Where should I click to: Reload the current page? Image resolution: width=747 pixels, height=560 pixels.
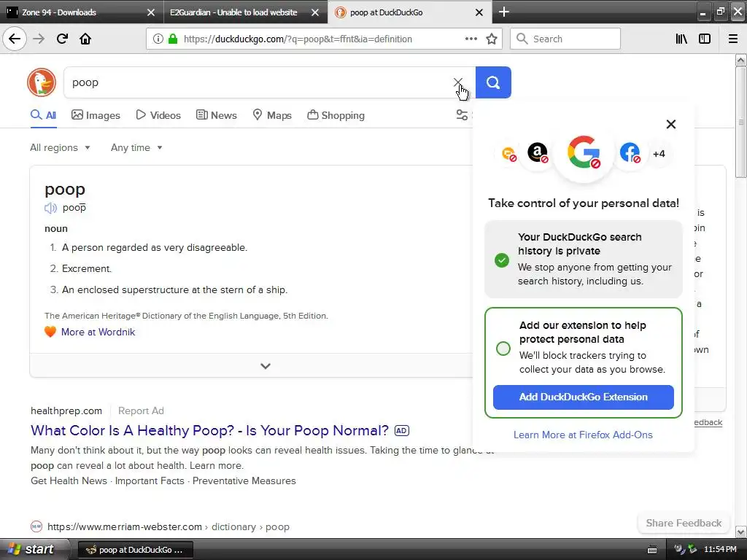click(x=62, y=39)
